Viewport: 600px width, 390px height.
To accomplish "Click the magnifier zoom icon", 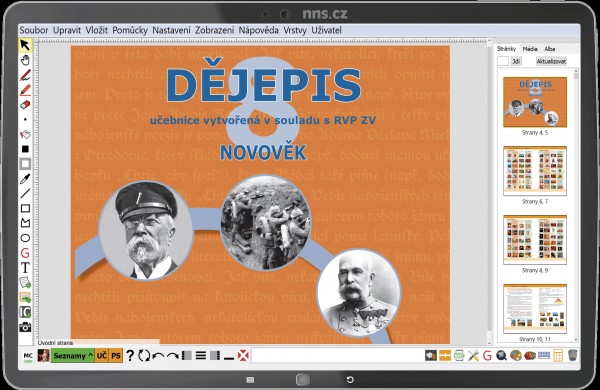I will coord(501,356).
